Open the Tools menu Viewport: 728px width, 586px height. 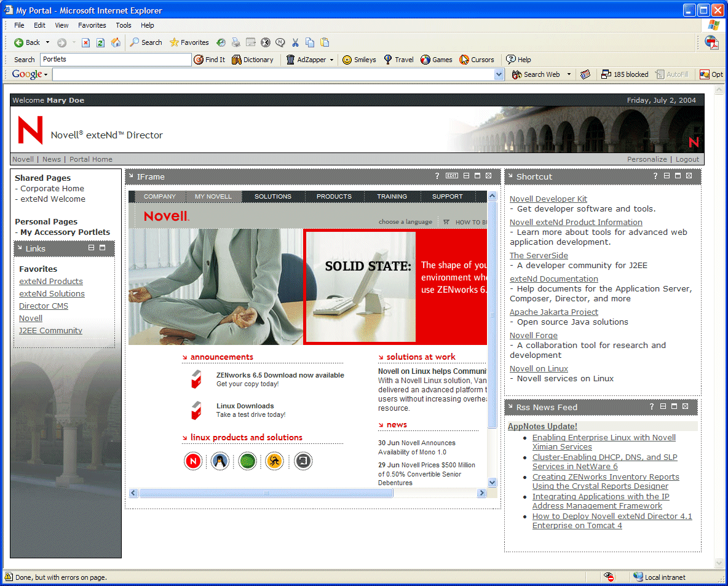124,25
